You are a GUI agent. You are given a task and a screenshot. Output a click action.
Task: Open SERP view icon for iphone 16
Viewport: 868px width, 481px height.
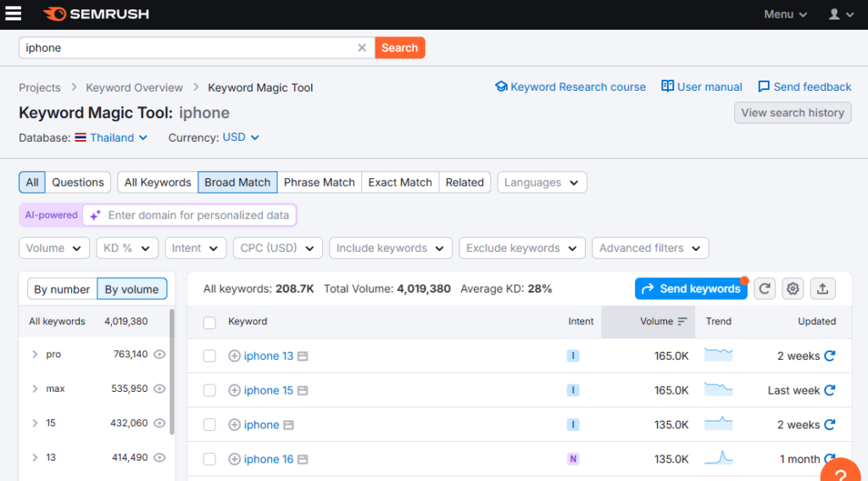(x=303, y=460)
